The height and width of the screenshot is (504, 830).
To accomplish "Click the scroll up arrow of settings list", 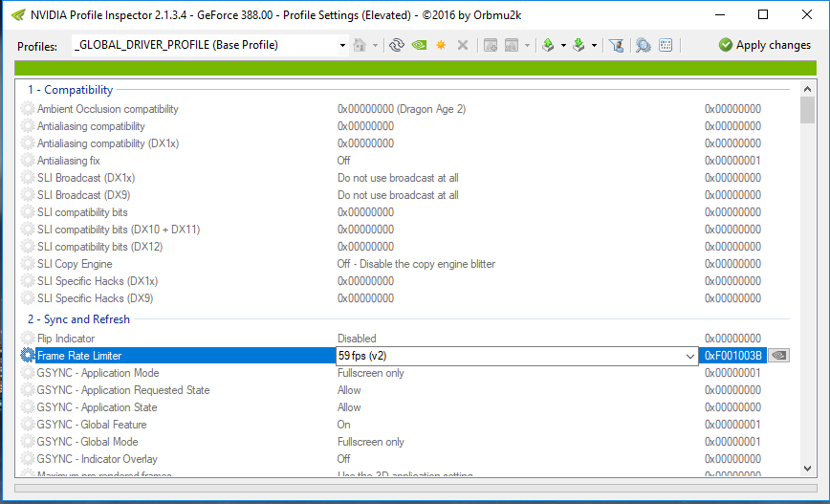I will [807, 89].
